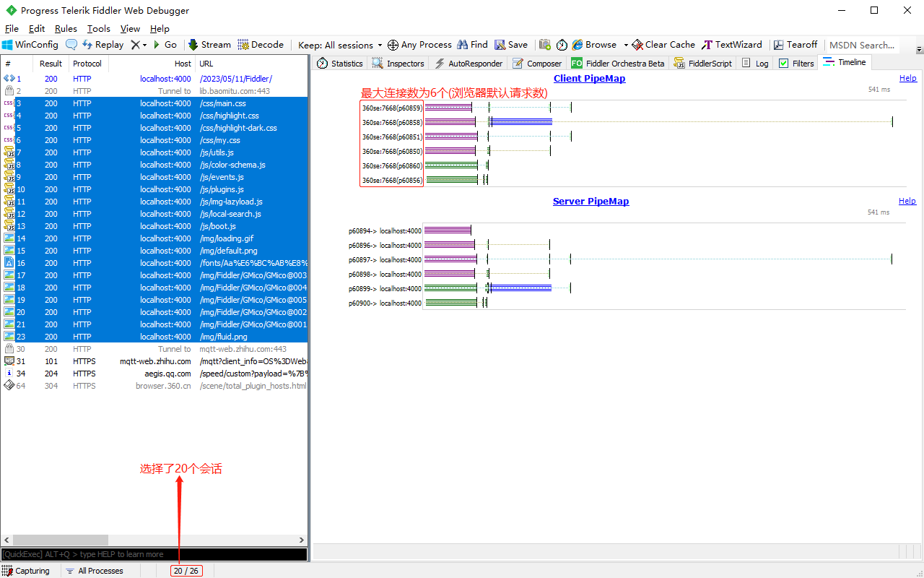This screenshot has width=924, height=578.
Task: Select the Timeline tab
Action: click(x=845, y=63)
